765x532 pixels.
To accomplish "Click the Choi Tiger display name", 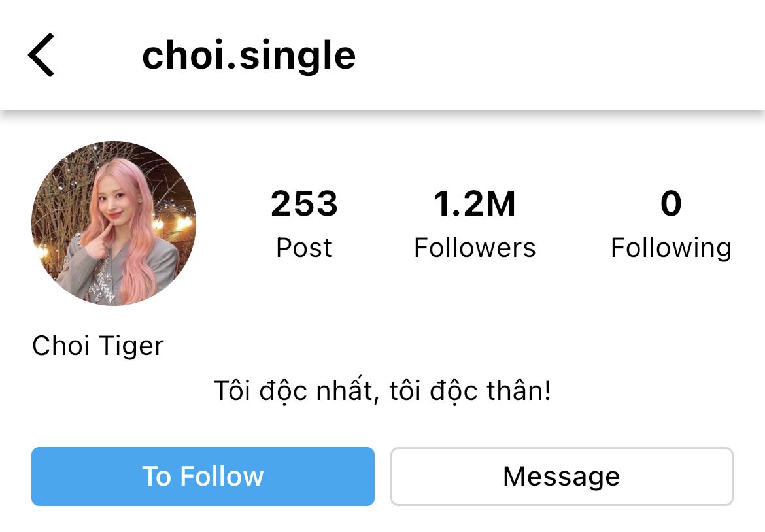I will 98,345.
